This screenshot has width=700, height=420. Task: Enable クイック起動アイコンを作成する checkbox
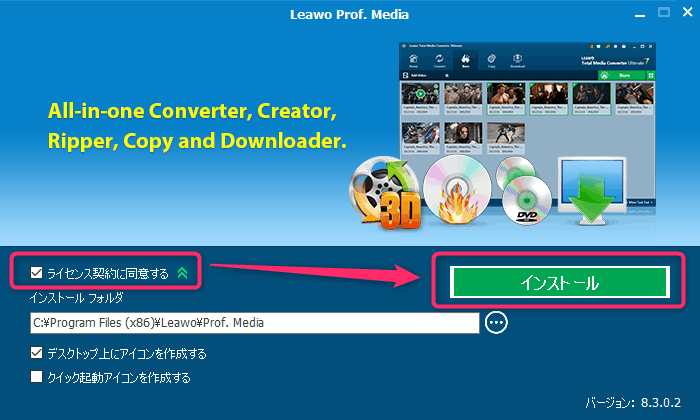click(37, 377)
